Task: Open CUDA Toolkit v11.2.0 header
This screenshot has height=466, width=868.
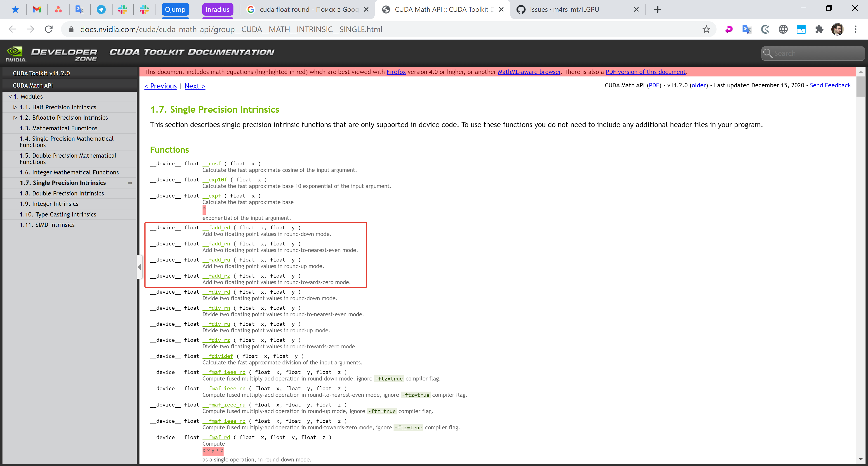Action: pyautogui.click(x=41, y=73)
